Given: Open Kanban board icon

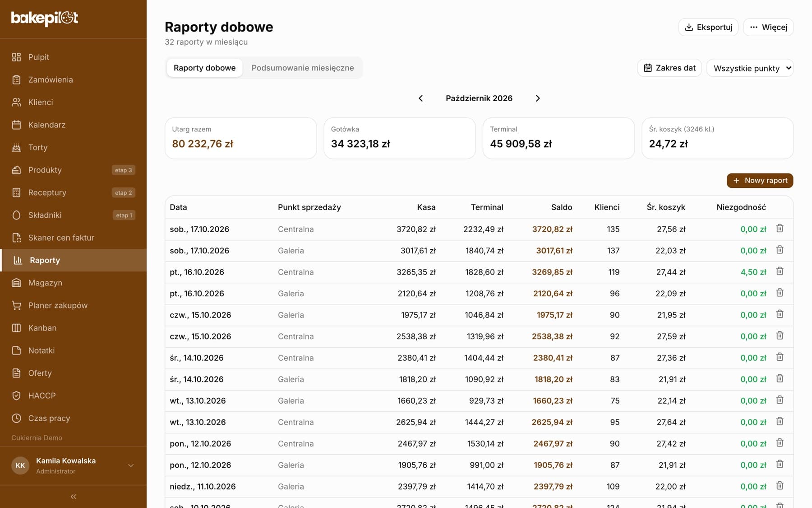Looking at the screenshot, I should (17, 328).
